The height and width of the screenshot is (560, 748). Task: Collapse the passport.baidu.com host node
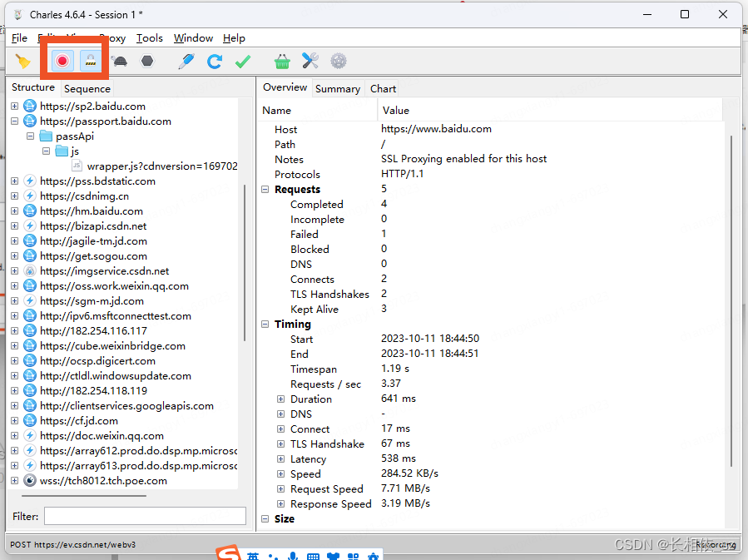tap(15, 121)
